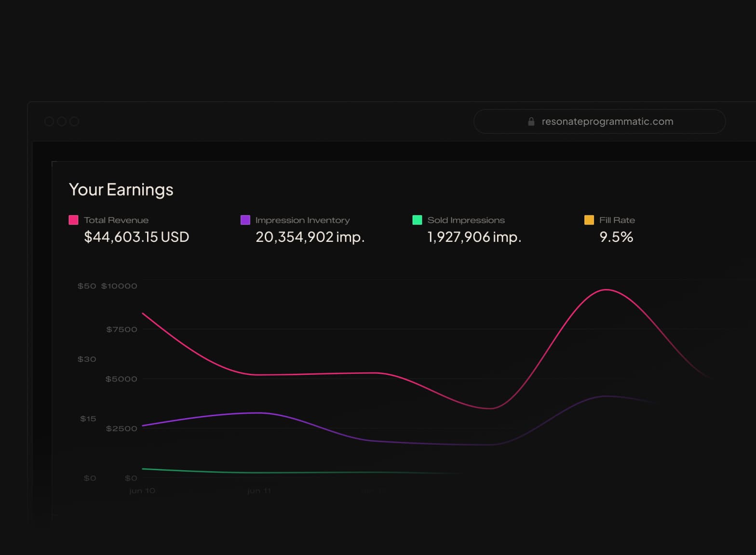756x555 pixels.
Task: Click the 9.5% fill rate value
Action: pyautogui.click(x=616, y=237)
